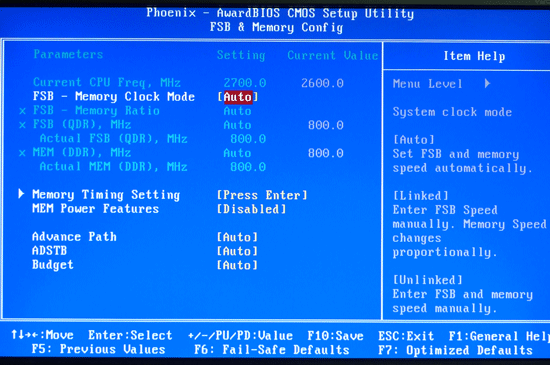Screen dimensions: 550x365
Task: Change ADSTB [Auto] setting
Action: [x=237, y=251]
